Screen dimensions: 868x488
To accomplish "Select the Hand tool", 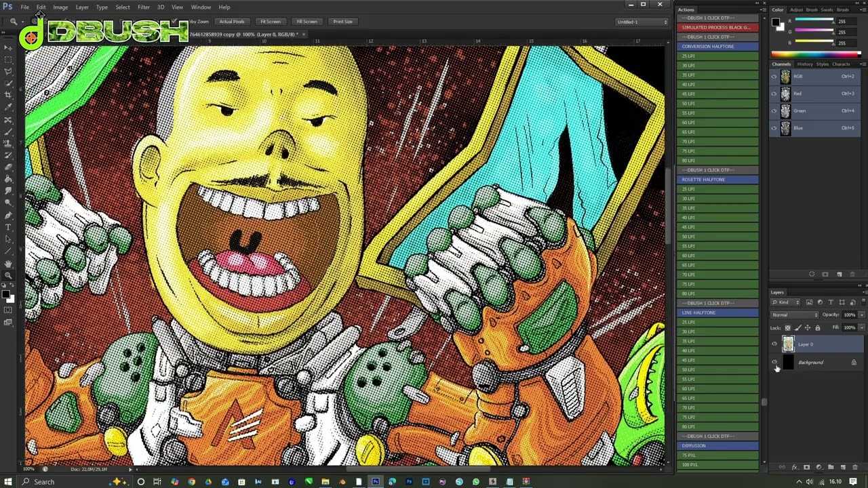I will pos(9,264).
